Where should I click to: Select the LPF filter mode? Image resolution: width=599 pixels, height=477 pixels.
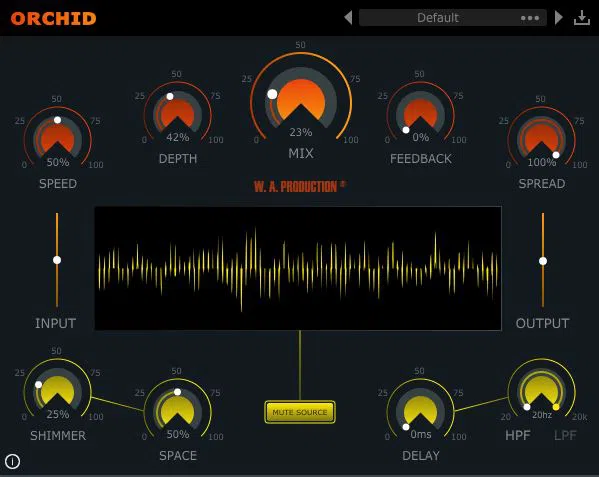pyautogui.click(x=565, y=435)
